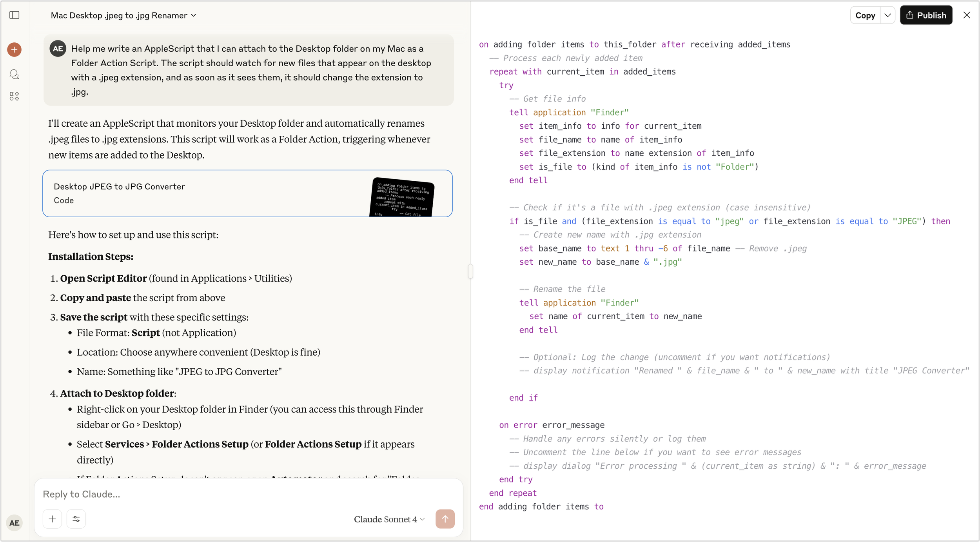Viewport: 980px width, 542px height.
Task: Start a new chat with plus icon
Action: (x=15, y=50)
